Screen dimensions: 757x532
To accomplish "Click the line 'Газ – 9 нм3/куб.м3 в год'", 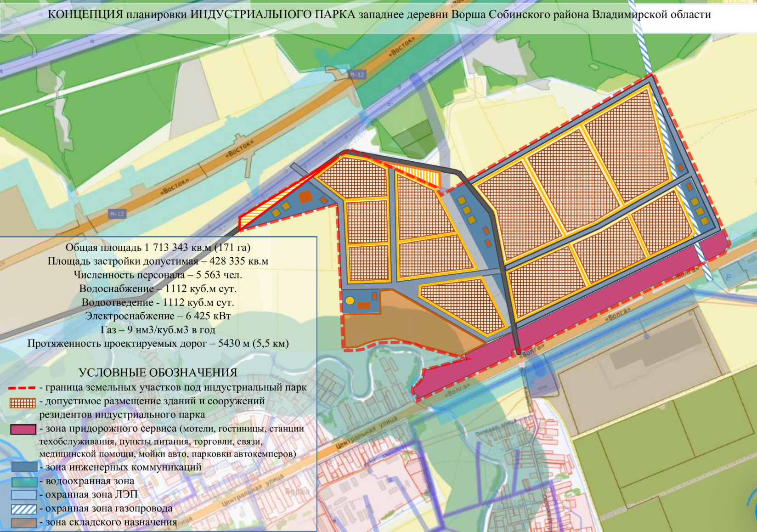I will tap(158, 330).
